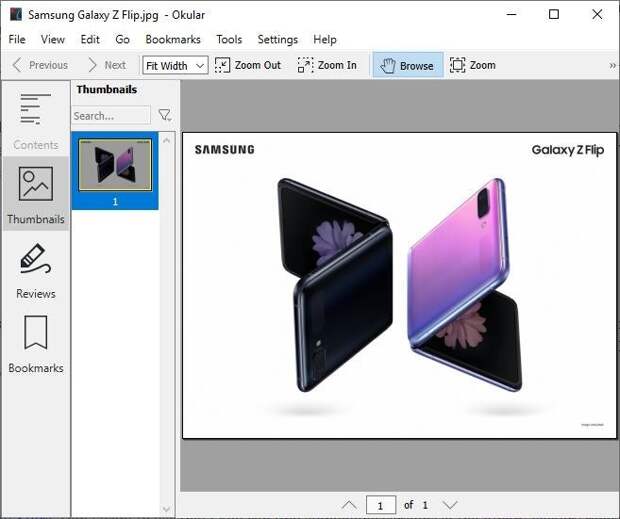Open the Settings menu
Screen dimensions: 620x519
[x=278, y=40]
